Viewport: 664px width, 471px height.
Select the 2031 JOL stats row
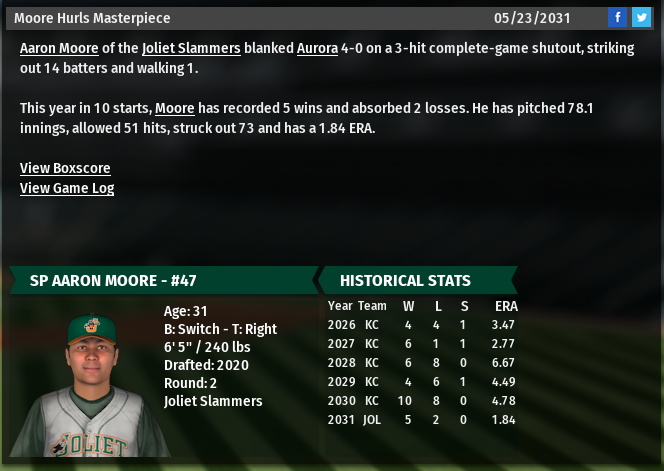click(422, 420)
